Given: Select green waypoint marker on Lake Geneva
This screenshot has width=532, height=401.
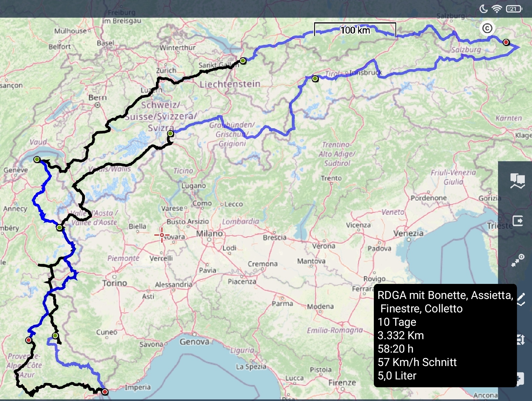Looking at the screenshot, I should (37, 159).
